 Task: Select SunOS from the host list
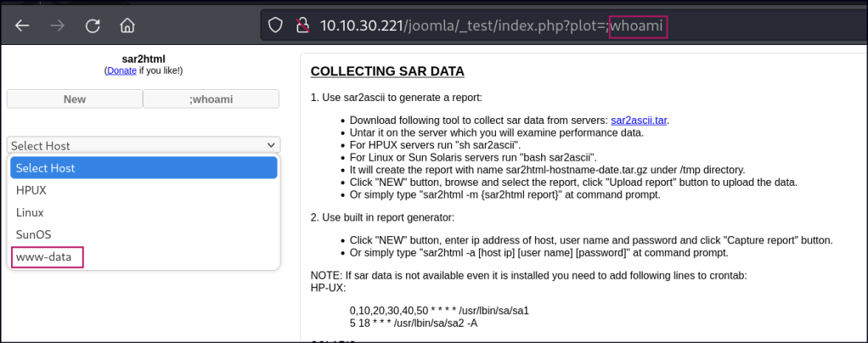click(33, 234)
